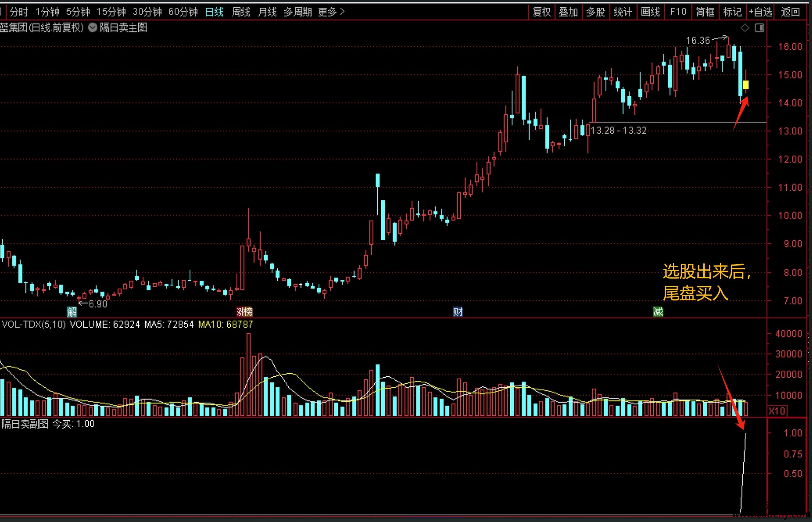Click the 减 event marker icon
This screenshot has width=812, height=522.
point(658,312)
